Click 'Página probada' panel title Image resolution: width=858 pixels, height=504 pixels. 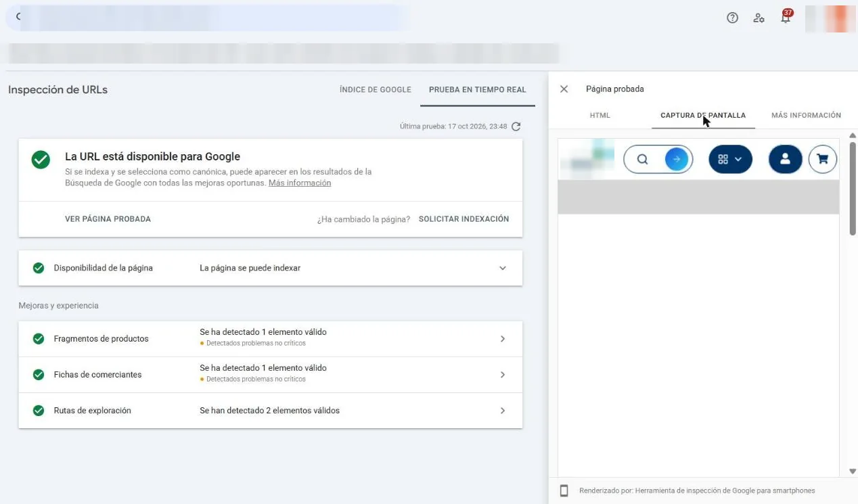click(615, 89)
